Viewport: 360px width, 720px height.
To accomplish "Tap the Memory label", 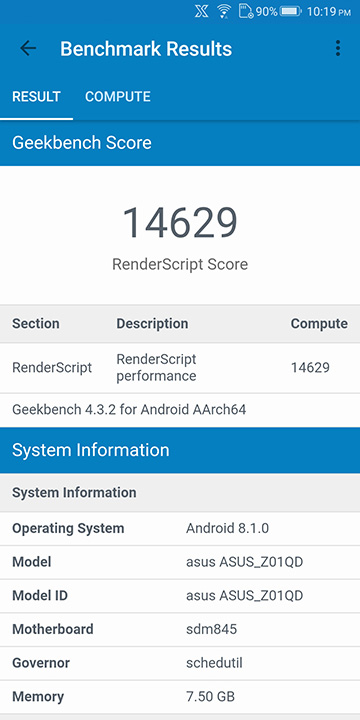I will [x=38, y=697].
